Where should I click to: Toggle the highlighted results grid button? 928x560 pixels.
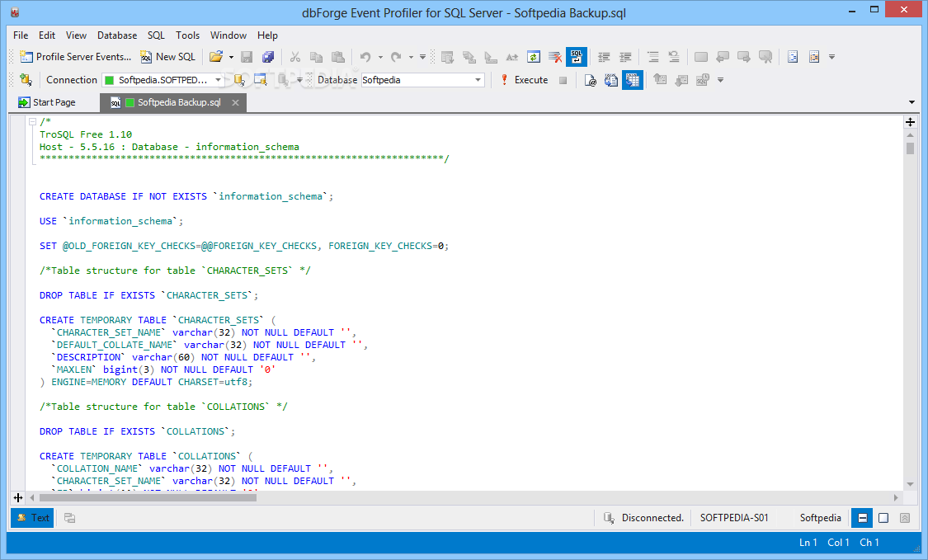pos(633,80)
